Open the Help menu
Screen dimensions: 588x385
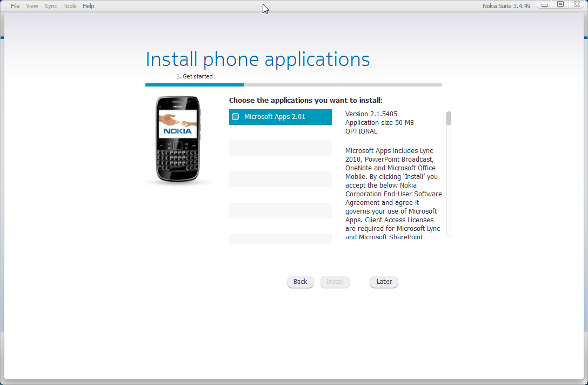[88, 6]
